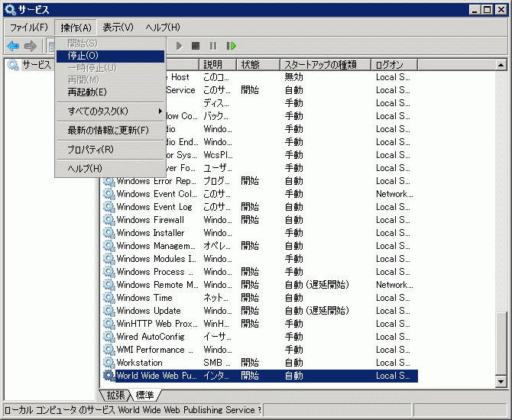Click the scrollbar up arrow
This screenshot has width=512, height=420.
[501, 65]
